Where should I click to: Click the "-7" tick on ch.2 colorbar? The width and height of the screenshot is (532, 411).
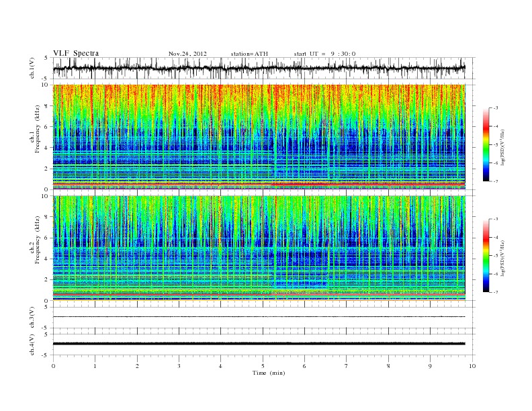point(496,292)
